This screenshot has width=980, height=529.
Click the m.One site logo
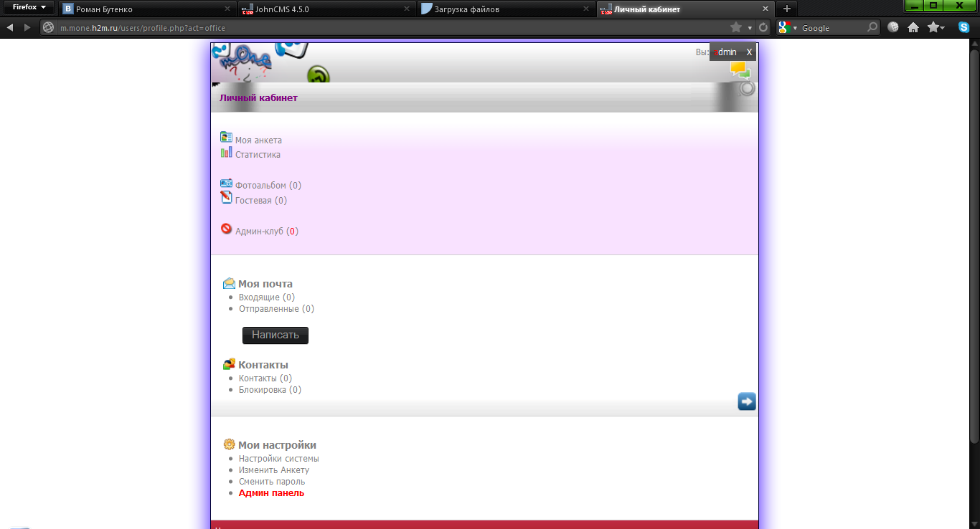pos(244,63)
